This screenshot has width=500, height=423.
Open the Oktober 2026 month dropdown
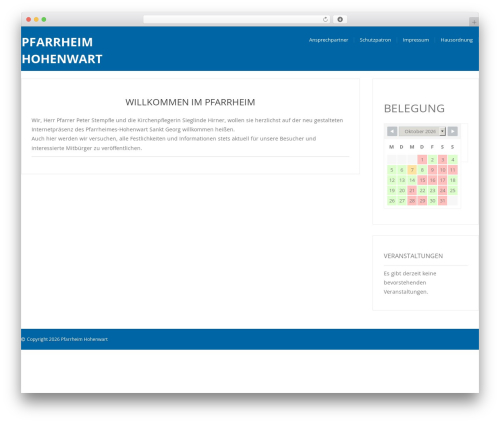click(422, 131)
